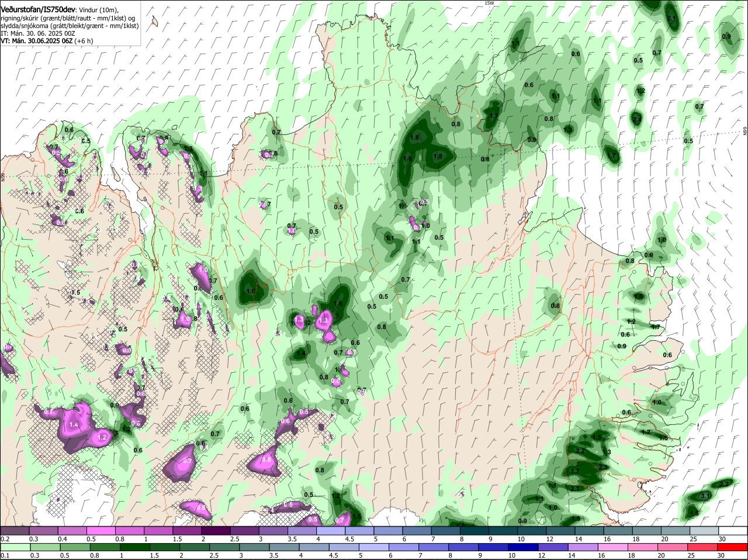This screenshot has height=560, width=748.
Task: Click the white swatch above upper legend 30
Action: (732, 531)
